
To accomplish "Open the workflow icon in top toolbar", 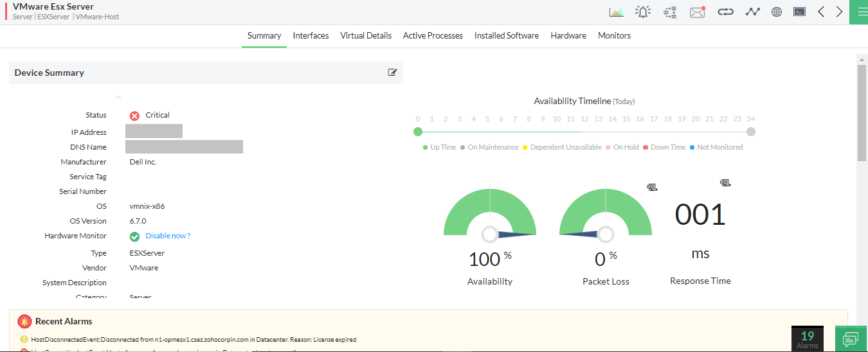I will point(670,12).
